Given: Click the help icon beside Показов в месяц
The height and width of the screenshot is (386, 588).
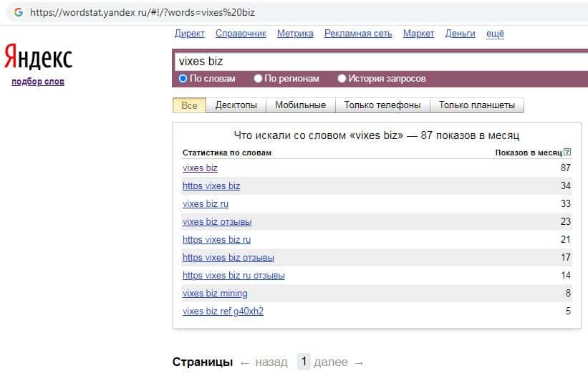Looking at the screenshot, I should 567,152.
